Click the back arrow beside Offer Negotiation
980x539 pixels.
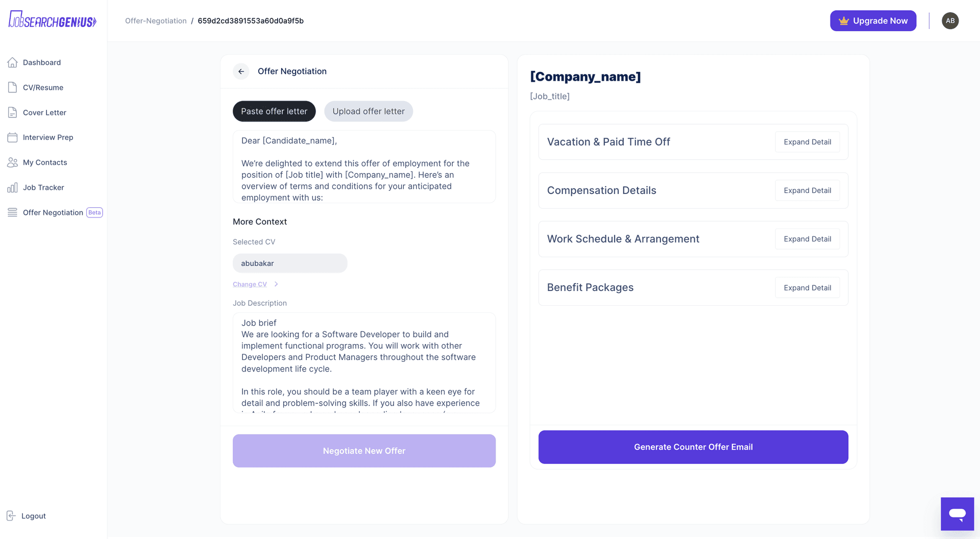(x=241, y=71)
